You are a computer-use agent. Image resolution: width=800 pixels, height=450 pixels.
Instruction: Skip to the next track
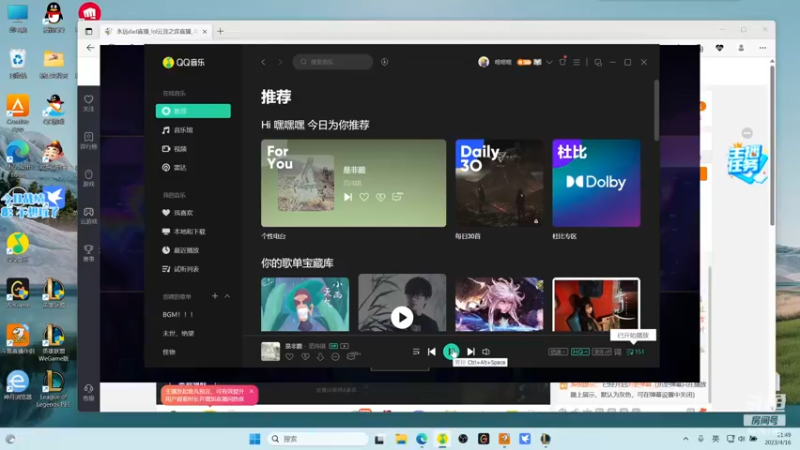(471, 352)
